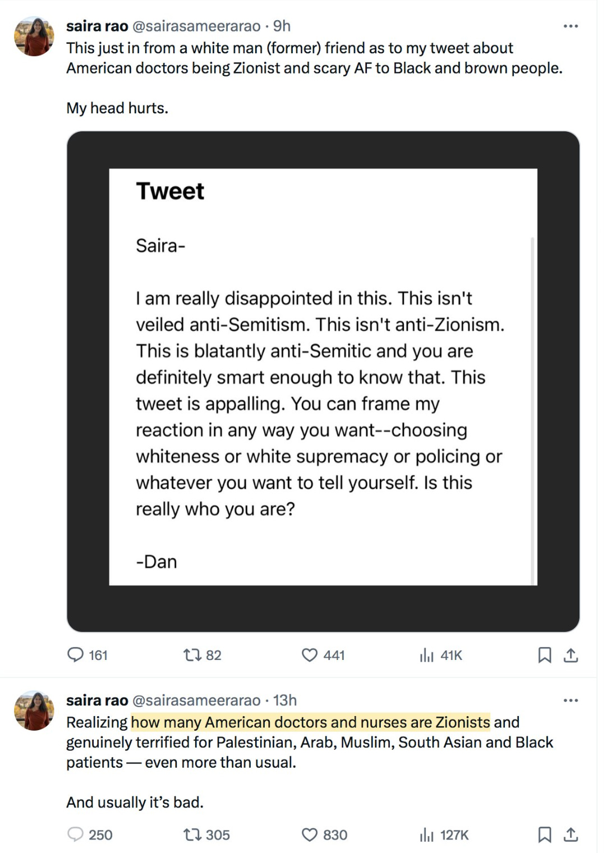Open the more options menu on the top tweet
616x853 pixels.
pyautogui.click(x=571, y=25)
